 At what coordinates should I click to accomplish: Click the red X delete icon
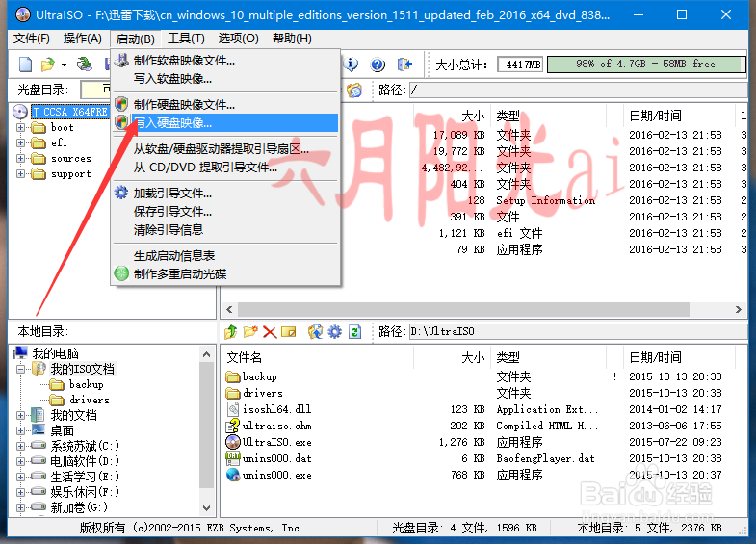point(270,332)
